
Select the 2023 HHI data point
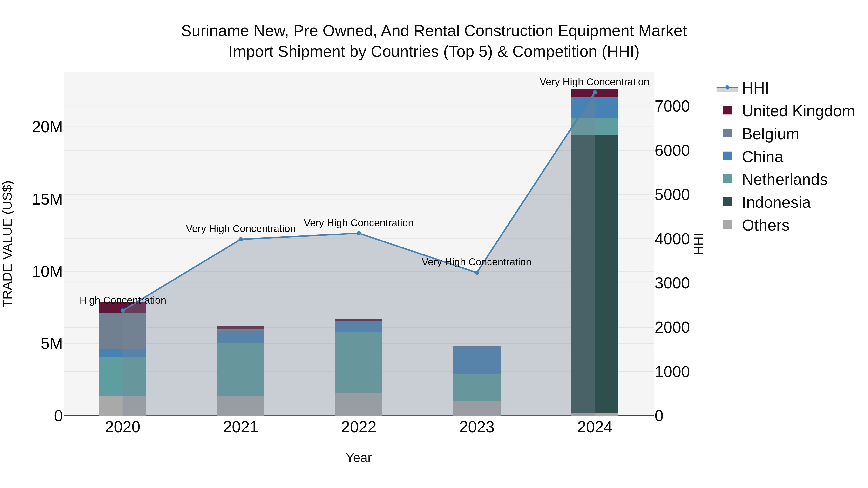point(477,273)
